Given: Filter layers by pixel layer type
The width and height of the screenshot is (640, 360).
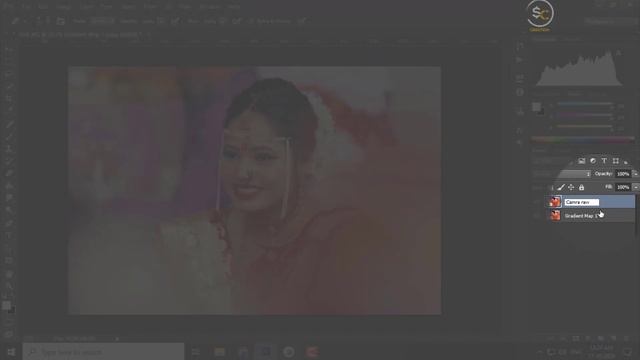Looking at the screenshot, I should (582, 161).
